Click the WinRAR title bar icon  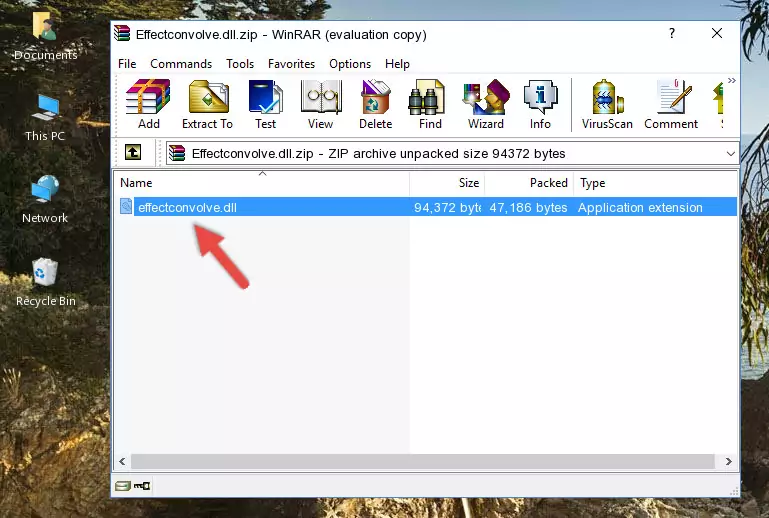(x=122, y=34)
